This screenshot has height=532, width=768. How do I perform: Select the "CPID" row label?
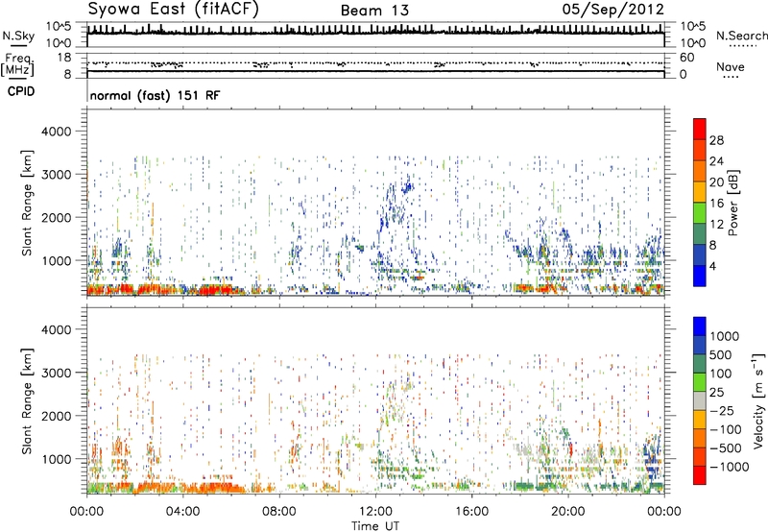click(20, 91)
